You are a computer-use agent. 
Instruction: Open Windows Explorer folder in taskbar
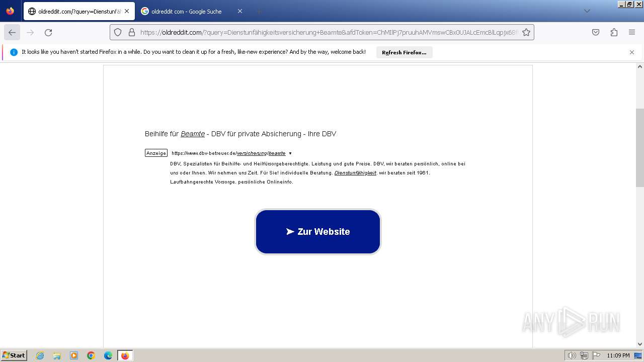57,355
